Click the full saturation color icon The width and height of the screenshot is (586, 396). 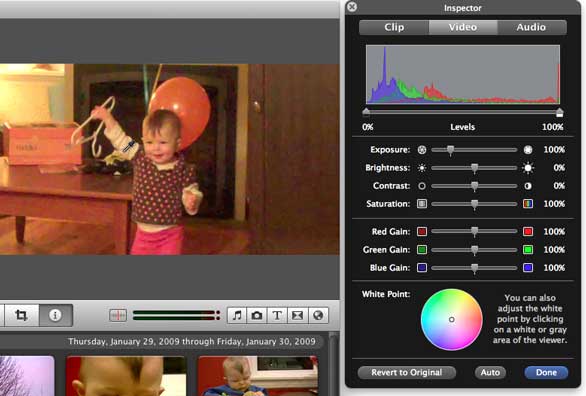coord(528,204)
